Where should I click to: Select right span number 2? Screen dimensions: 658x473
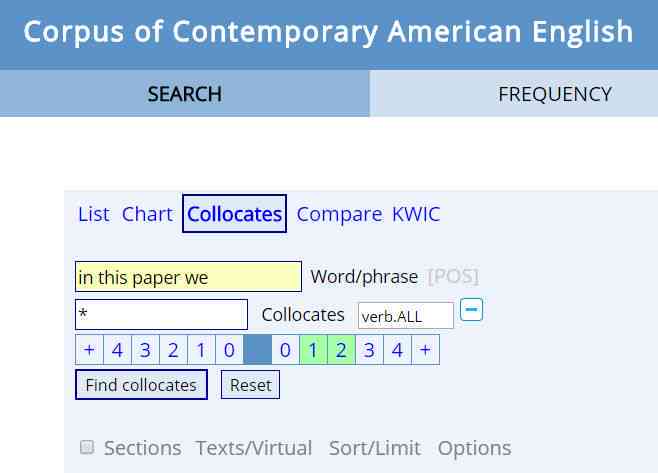pyautogui.click(x=341, y=350)
